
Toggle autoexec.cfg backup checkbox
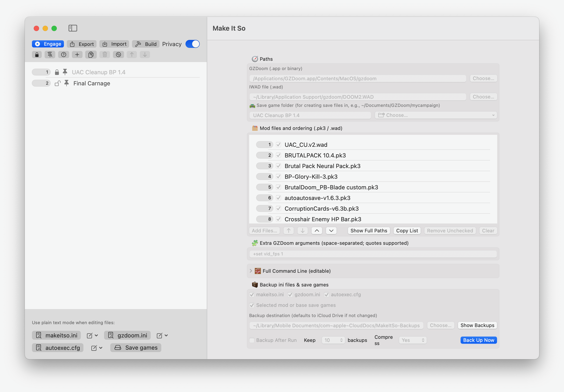[326, 294]
